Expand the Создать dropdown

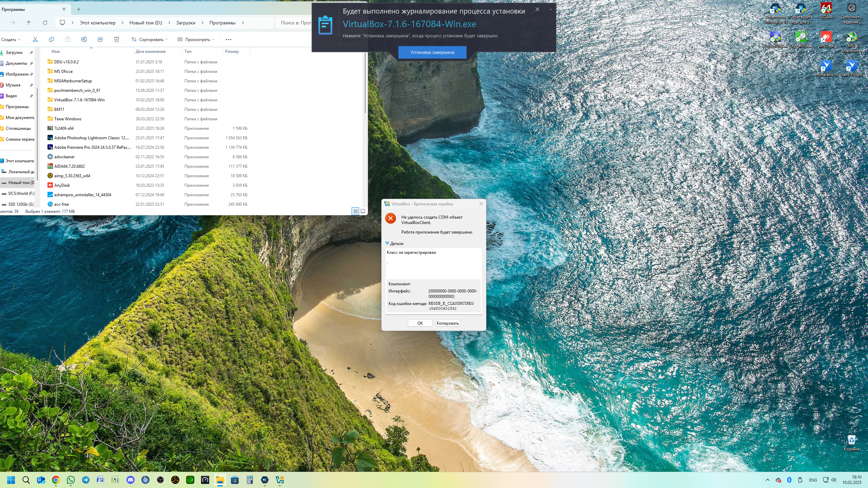(x=11, y=39)
